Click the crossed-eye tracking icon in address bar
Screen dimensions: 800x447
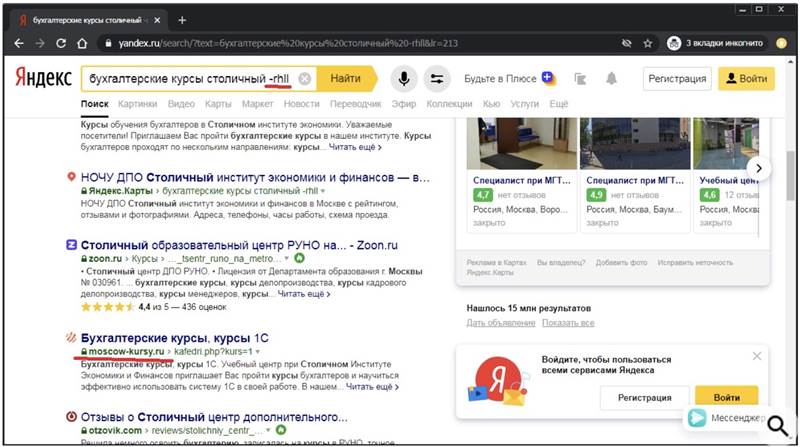tap(627, 43)
